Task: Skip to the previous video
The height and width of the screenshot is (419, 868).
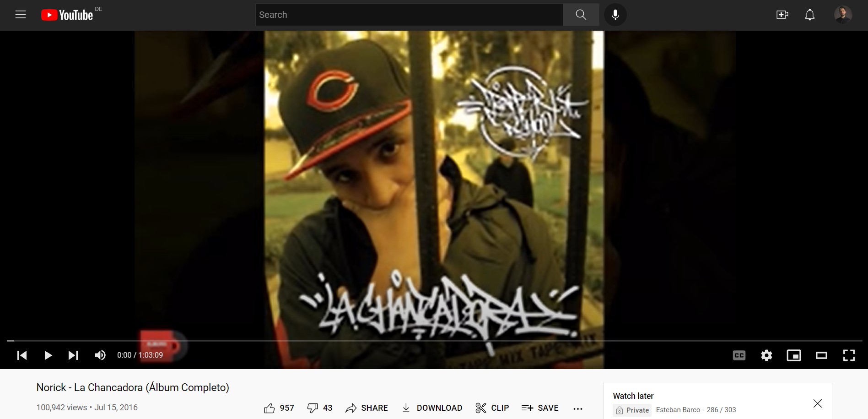Action: click(22, 355)
